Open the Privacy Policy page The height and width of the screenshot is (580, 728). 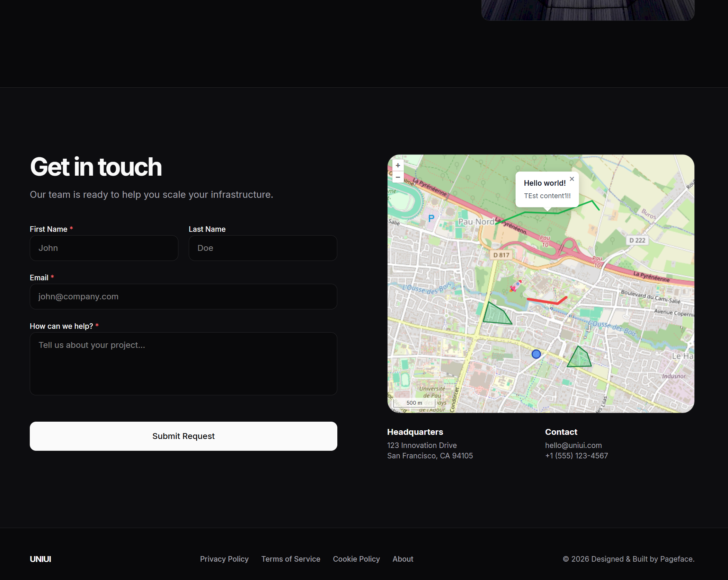tap(224, 559)
